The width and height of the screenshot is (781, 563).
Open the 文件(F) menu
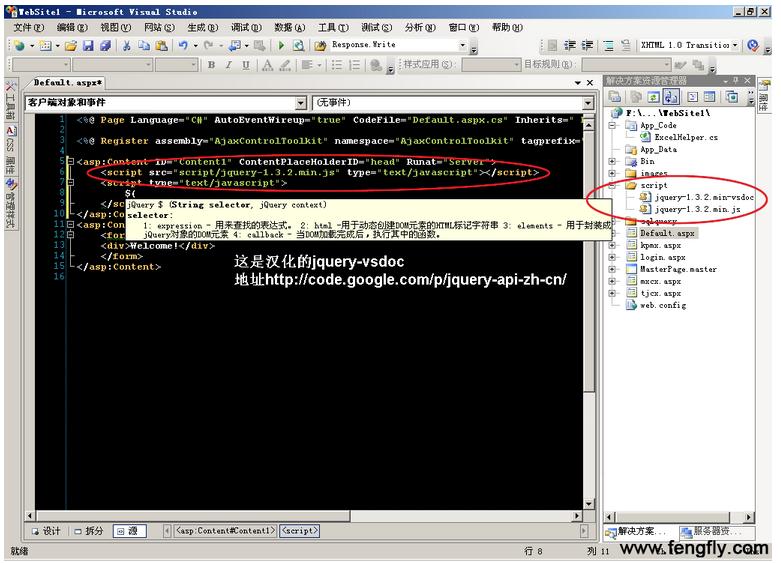[x=28, y=27]
